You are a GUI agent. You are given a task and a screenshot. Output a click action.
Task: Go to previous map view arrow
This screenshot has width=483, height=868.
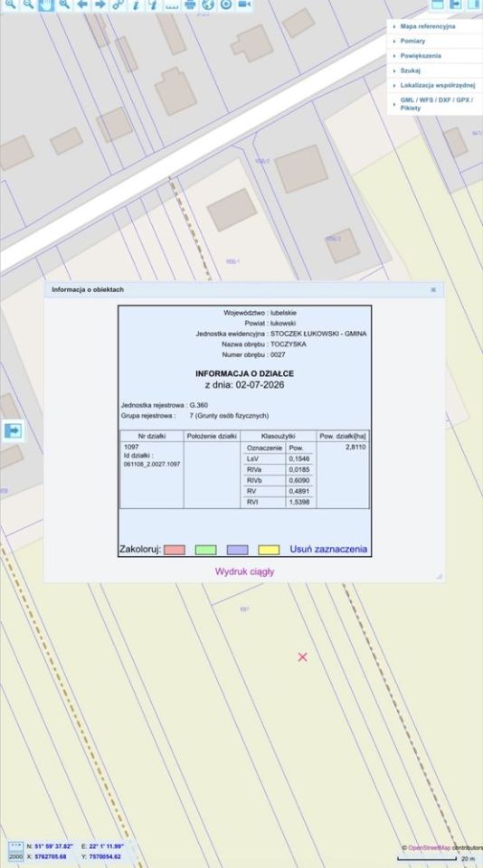[82, 5]
